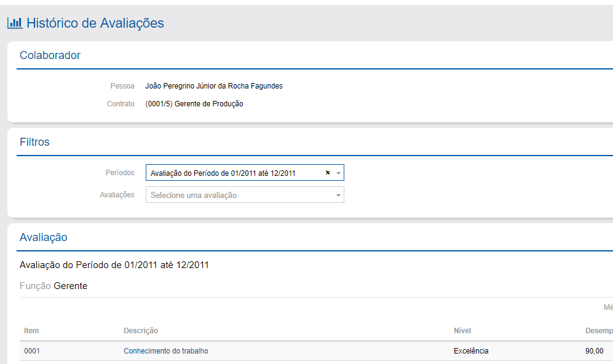Select the Avaliação section header
Image resolution: width=613 pixels, height=364 pixels.
[x=43, y=237]
